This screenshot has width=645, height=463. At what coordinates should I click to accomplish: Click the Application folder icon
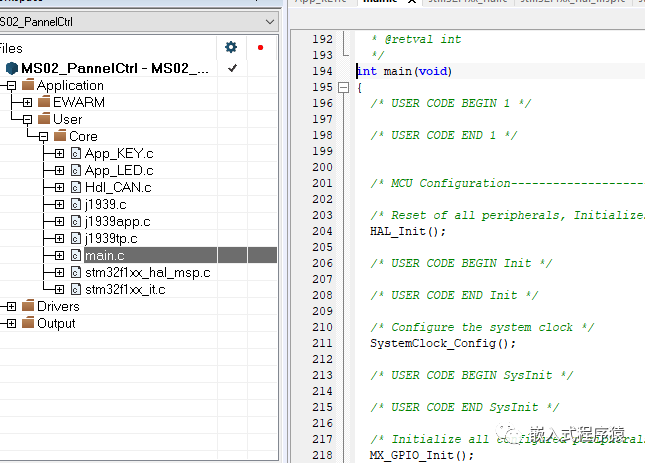point(28,85)
